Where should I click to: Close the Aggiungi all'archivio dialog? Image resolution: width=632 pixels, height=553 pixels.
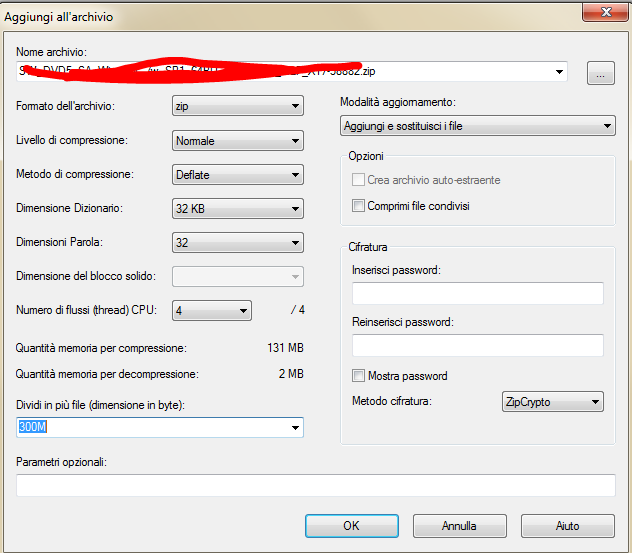pos(605,12)
